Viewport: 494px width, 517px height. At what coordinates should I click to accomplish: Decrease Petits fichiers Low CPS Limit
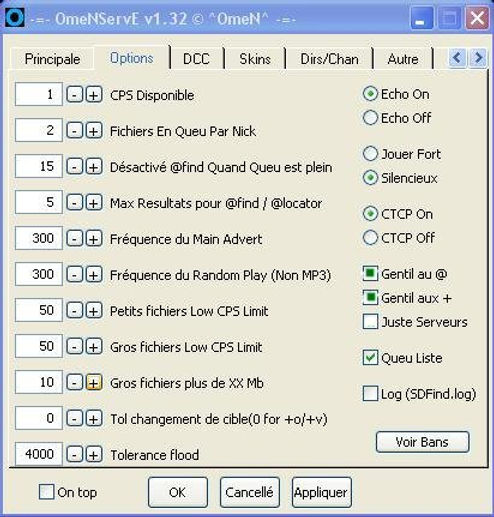(74, 311)
